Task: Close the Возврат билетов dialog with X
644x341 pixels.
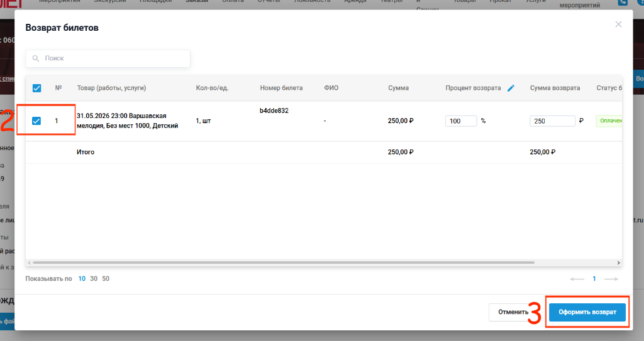Action: tap(618, 24)
